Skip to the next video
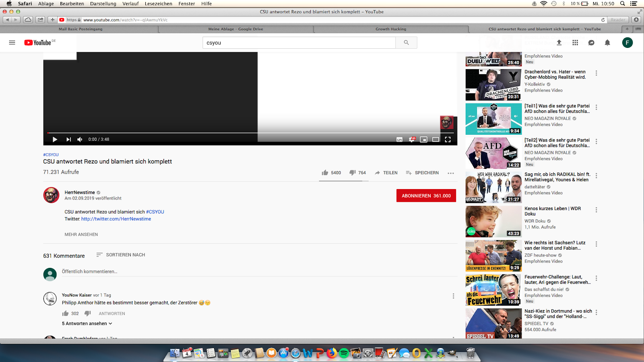The image size is (644, 362). 68,140
